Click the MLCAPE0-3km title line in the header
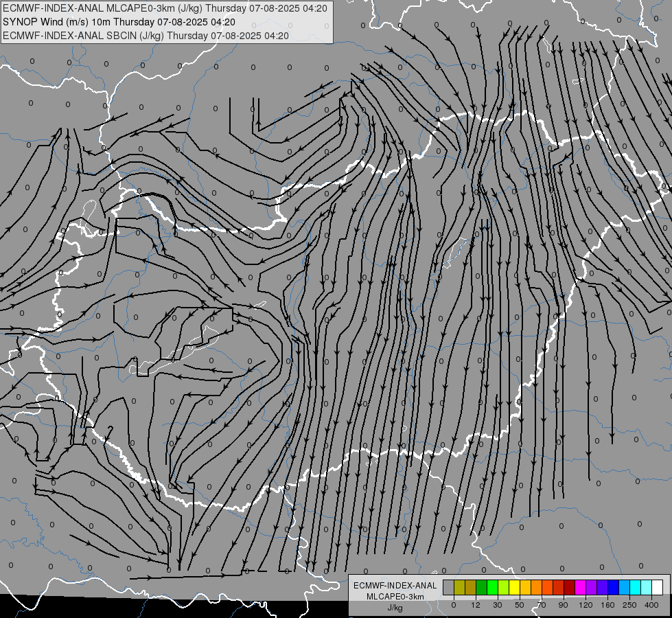 [x=165, y=8]
